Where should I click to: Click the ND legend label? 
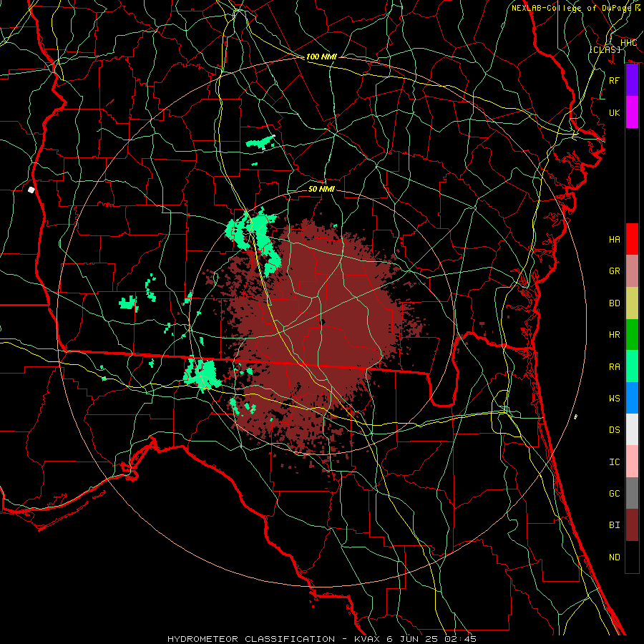(615, 557)
